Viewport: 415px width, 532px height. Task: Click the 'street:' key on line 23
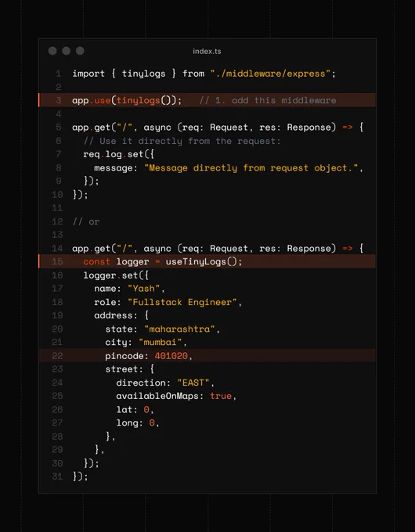coord(124,369)
